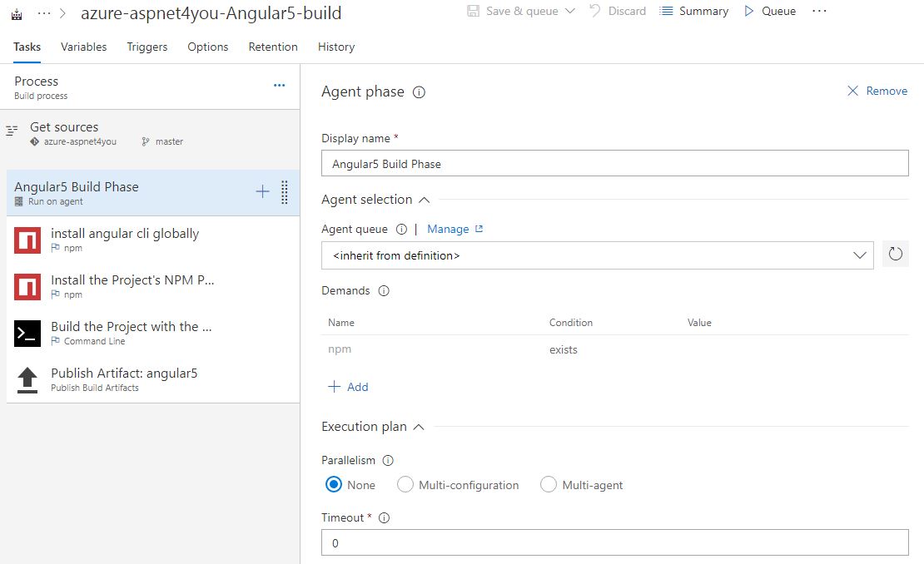This screenshot has width=924, height=564.
Task: Click the Remove X icon
Action: click(x=852, y=91)
